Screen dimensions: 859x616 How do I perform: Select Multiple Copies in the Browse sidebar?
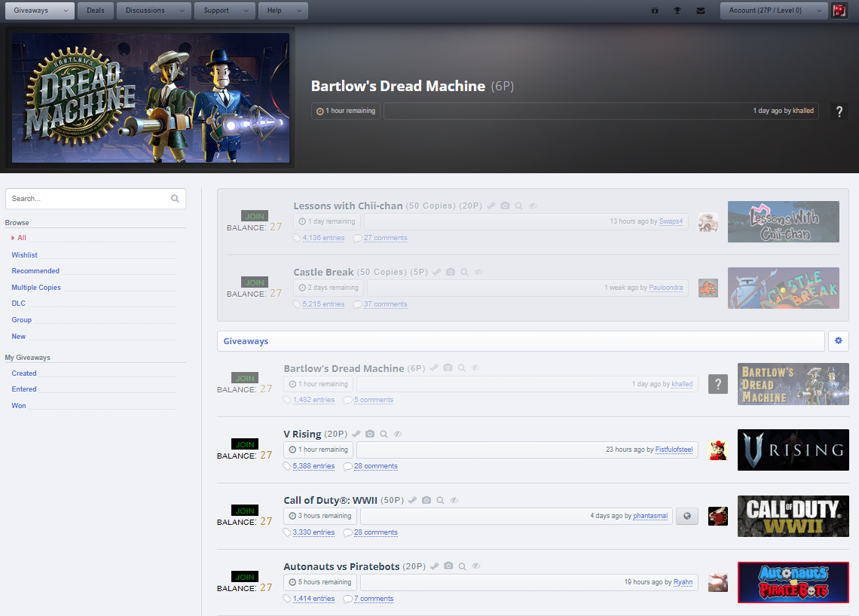(36, 288)
